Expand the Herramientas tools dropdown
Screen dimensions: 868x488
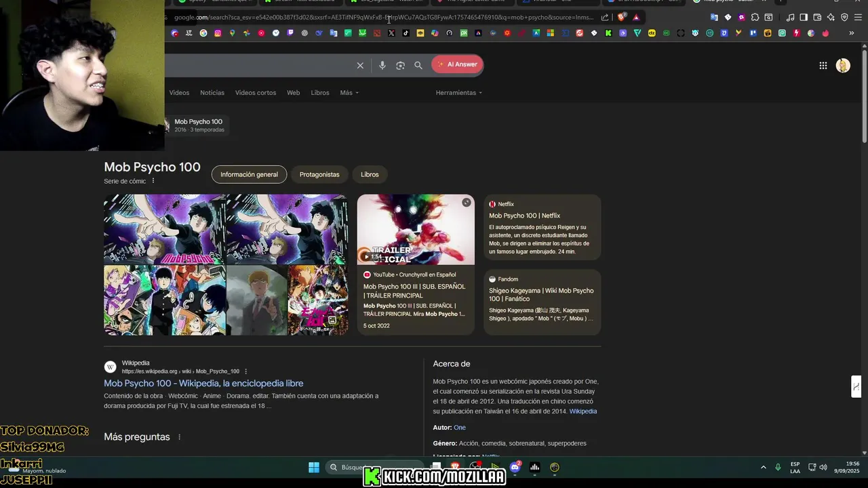459,93
